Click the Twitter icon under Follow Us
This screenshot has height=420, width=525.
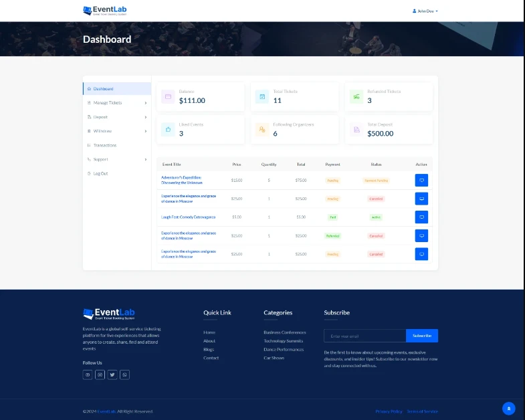[x=112, y=375]
